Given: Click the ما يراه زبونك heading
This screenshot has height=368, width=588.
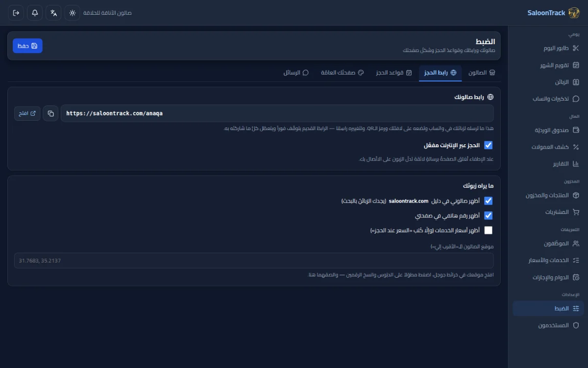Looking at the screenshot, I should pos(478,186).
